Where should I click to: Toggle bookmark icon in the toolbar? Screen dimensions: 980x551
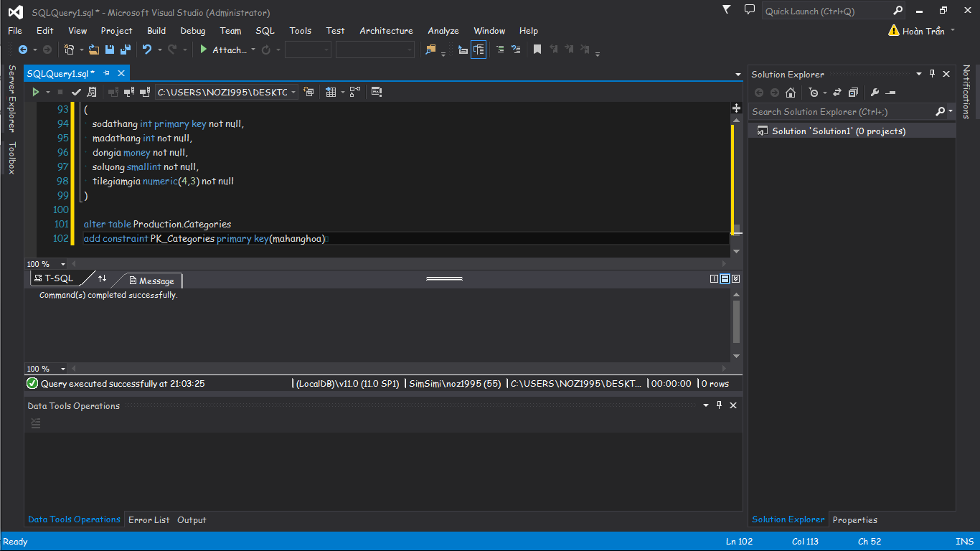point(537,50)
